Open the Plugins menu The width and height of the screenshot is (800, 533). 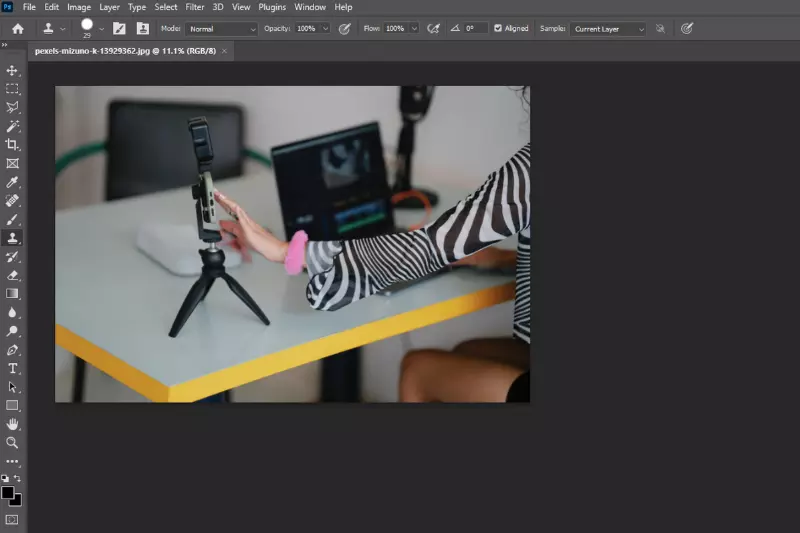click(x=272, y=7)
